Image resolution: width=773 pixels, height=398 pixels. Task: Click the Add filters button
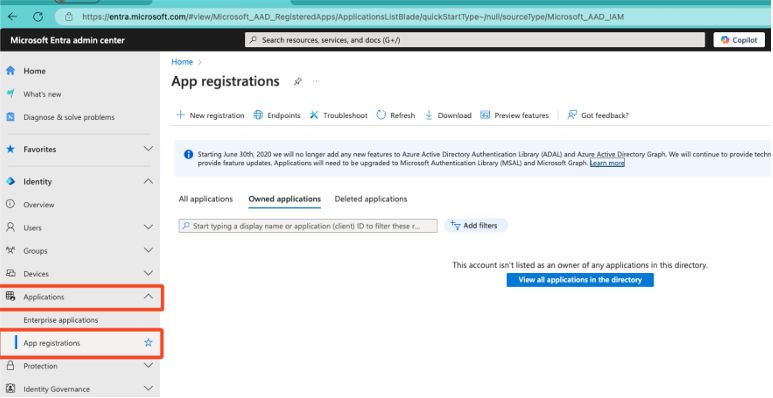(x=475, y=225)
